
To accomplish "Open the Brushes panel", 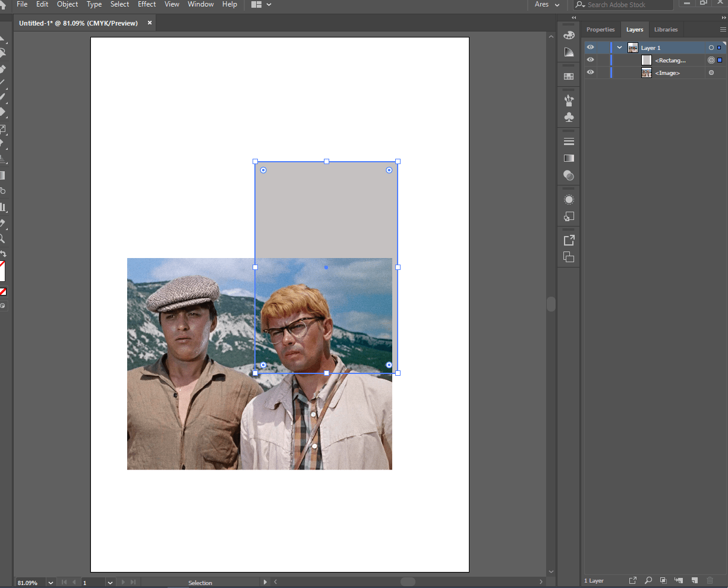I will pyautogui.click(x=569, y=100).
